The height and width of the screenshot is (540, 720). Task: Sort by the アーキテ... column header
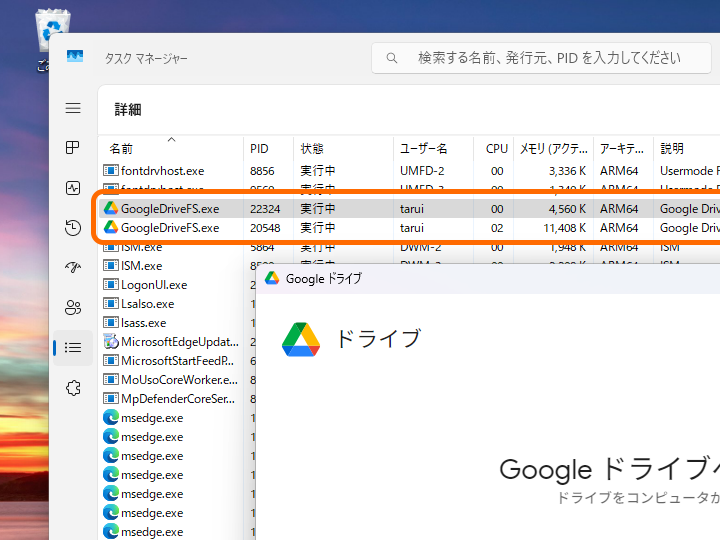point(622,149)
